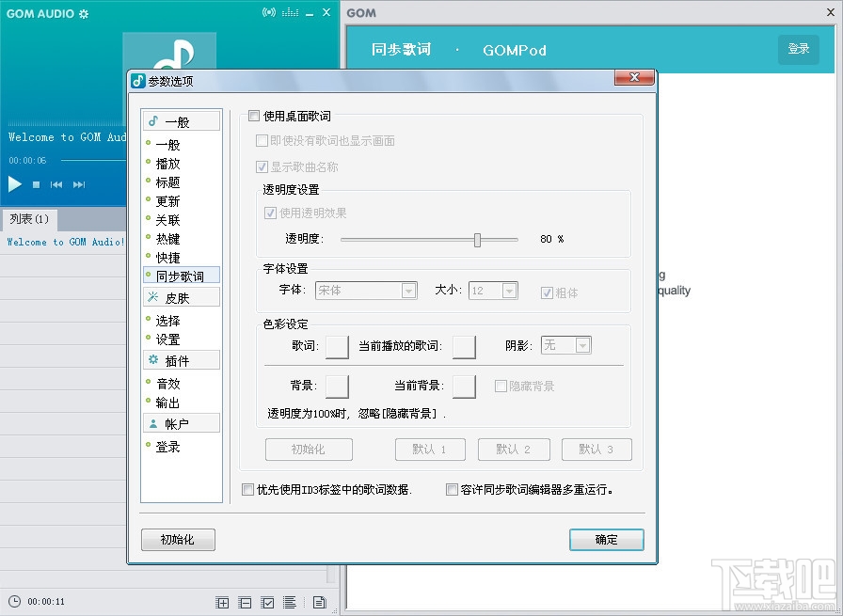
Task: Click the GOM Audio settings gear in title bar
Action: point(82,13)
